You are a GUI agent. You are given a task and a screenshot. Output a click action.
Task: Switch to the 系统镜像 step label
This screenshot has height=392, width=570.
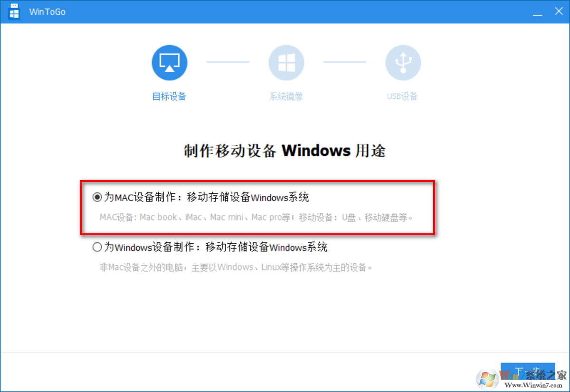coord(286,96)
